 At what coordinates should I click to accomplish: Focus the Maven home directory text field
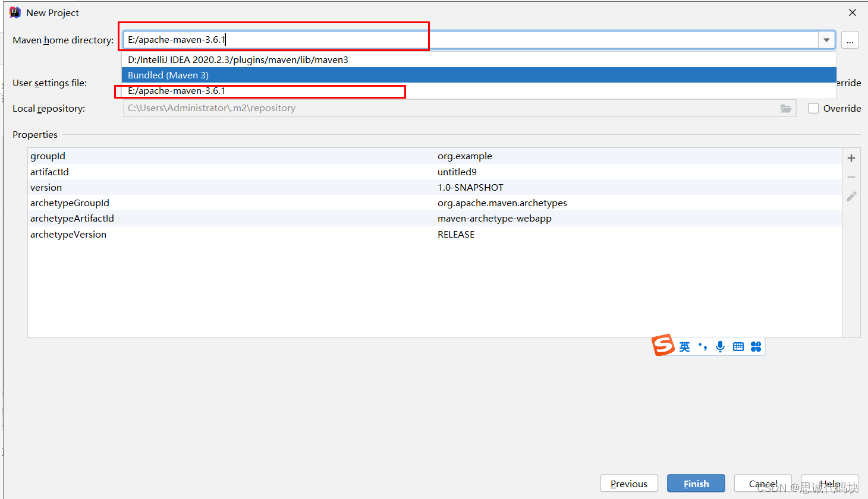pos(471,40)
